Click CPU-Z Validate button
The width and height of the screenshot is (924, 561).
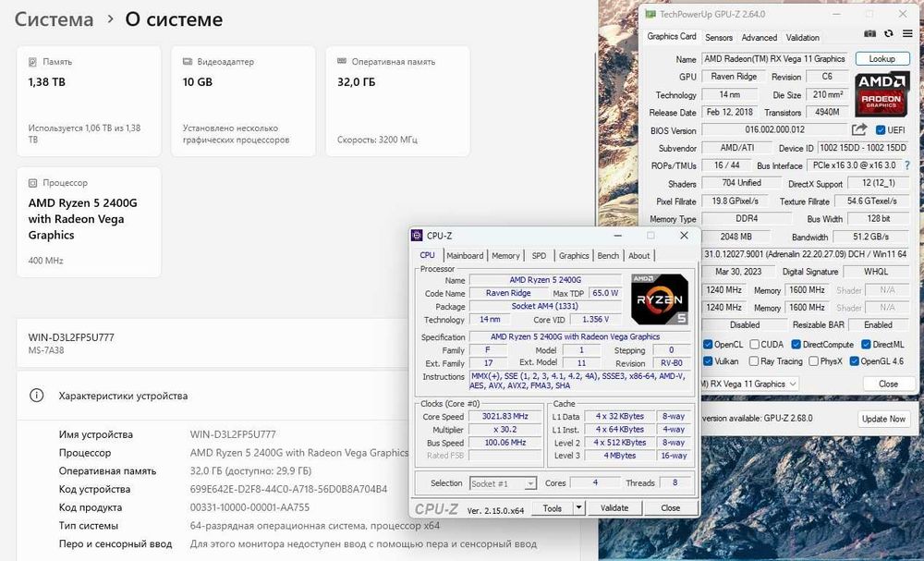614,507
